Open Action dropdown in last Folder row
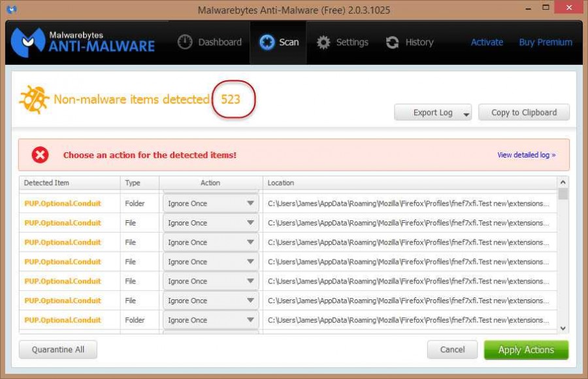The width and height of the screenshot is (588, 379). tap(211, 320)
